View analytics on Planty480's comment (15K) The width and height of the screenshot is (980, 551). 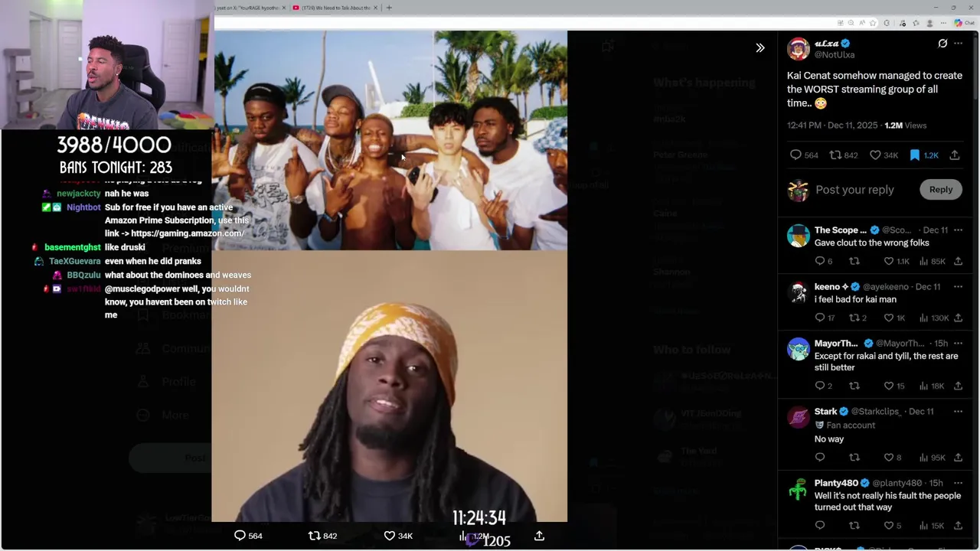click(932, 526)
